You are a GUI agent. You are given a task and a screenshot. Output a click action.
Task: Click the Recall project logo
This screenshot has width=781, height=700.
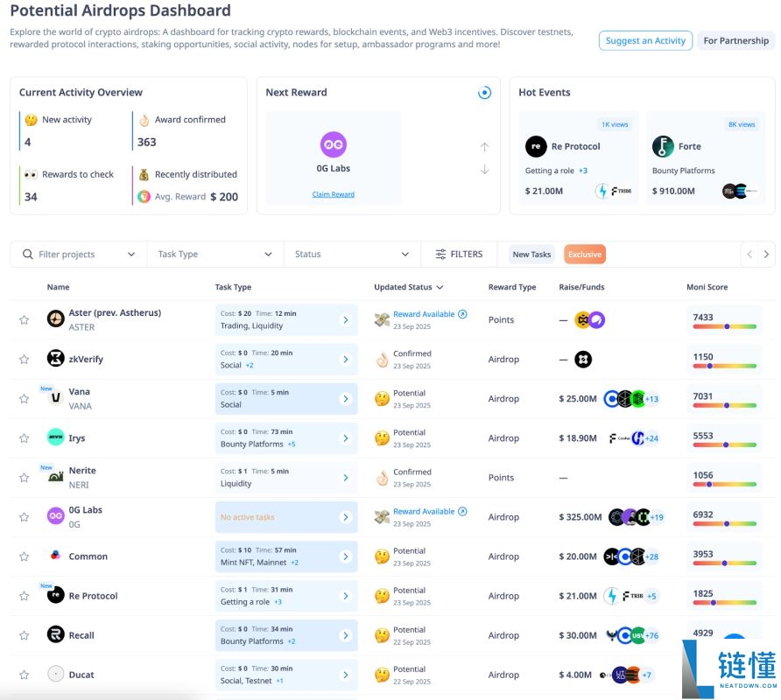56,634
